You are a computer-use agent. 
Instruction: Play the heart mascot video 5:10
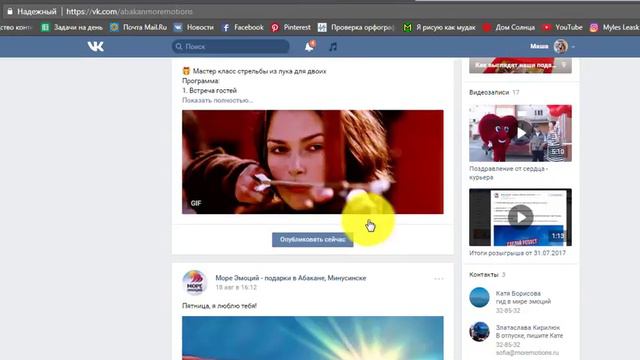click(x=520, y=133)
